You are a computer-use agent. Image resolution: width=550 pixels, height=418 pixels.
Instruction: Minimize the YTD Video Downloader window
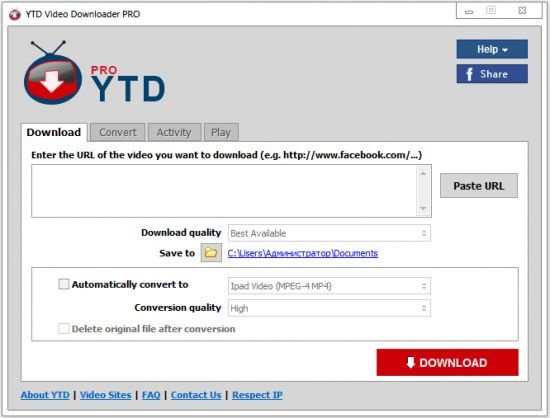pos(469,11)
